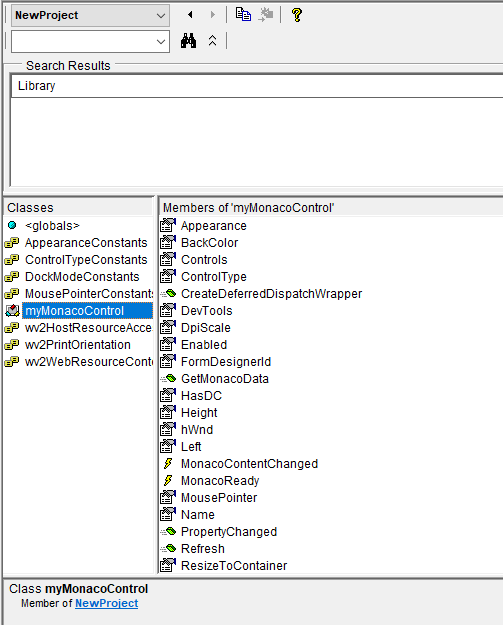
Task: Click green method icon beside GetMonacoData
Action: pos(168,378)
